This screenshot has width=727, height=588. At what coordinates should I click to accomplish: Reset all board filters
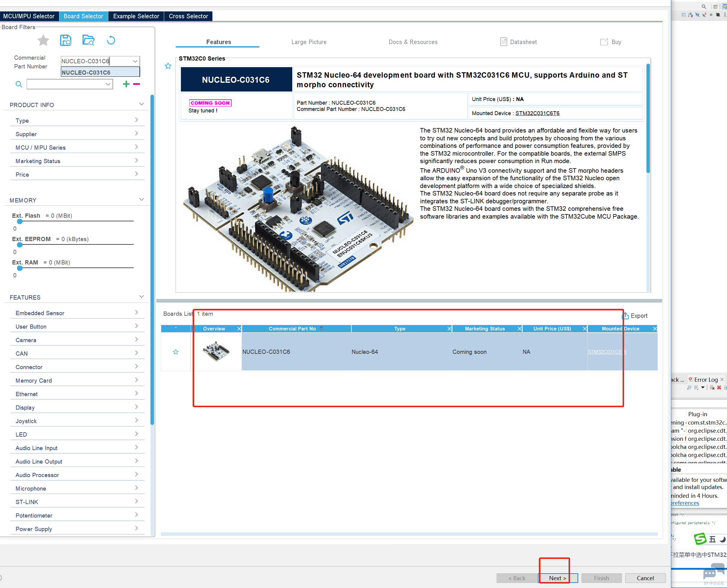(x=111, y=40)
